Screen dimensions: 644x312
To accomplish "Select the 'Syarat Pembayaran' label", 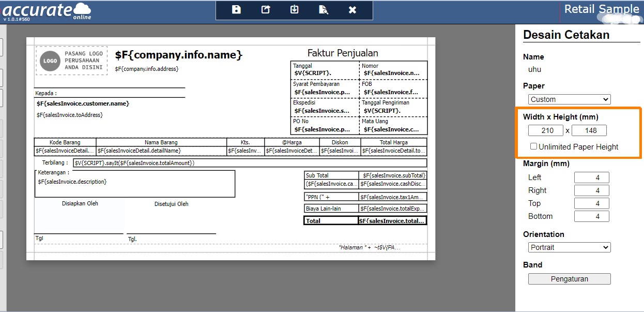I will click(316, 84).
